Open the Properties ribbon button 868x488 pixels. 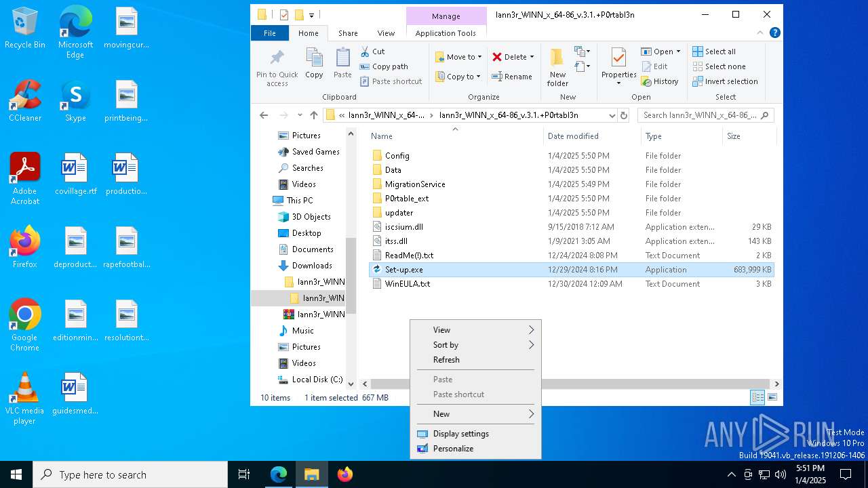(618, 66)
